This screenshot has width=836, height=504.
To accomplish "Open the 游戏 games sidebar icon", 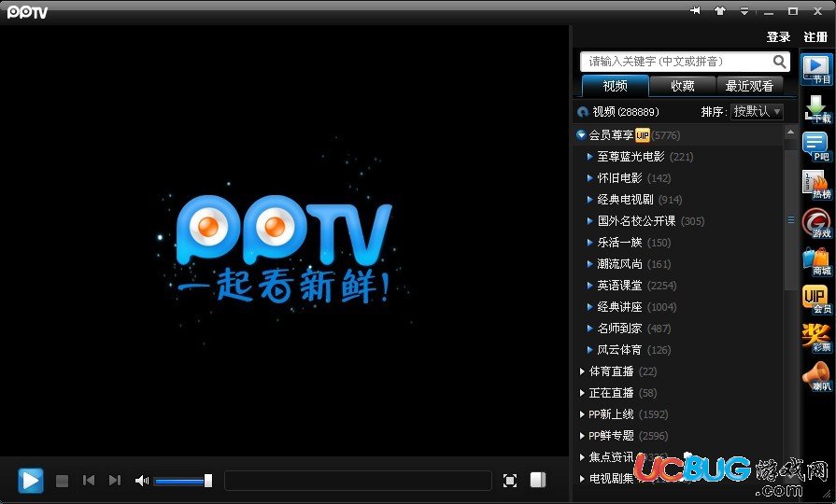I will [816, 223].
